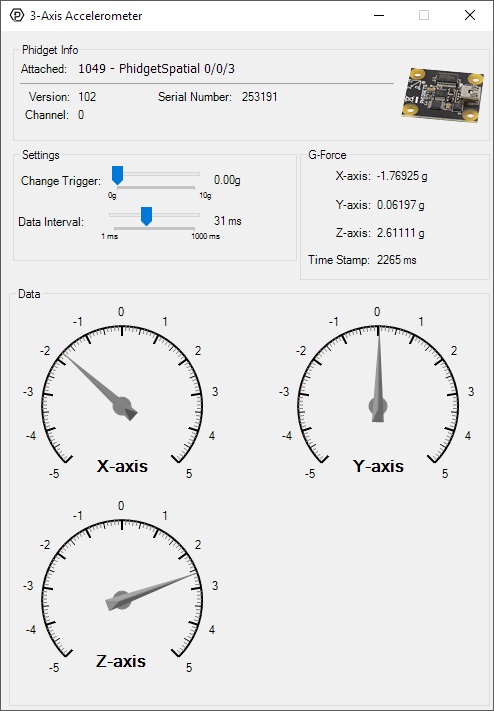
Task: Click the Z-axis gauge needle hub
Action: (122, 600)
